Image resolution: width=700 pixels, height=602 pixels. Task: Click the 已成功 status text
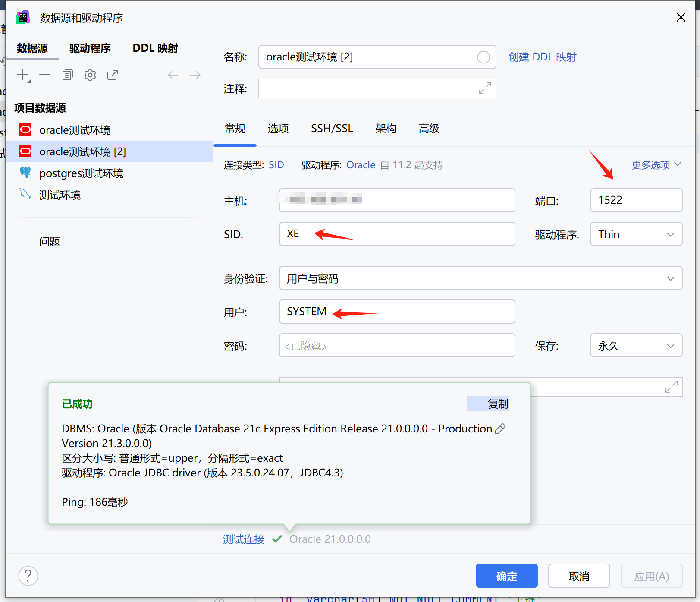pos(77,404)
